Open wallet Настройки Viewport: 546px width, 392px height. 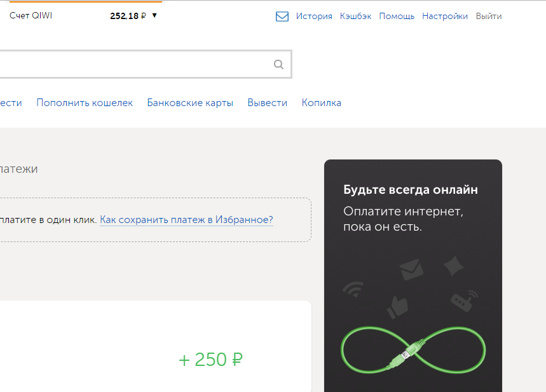click(444, 16)
